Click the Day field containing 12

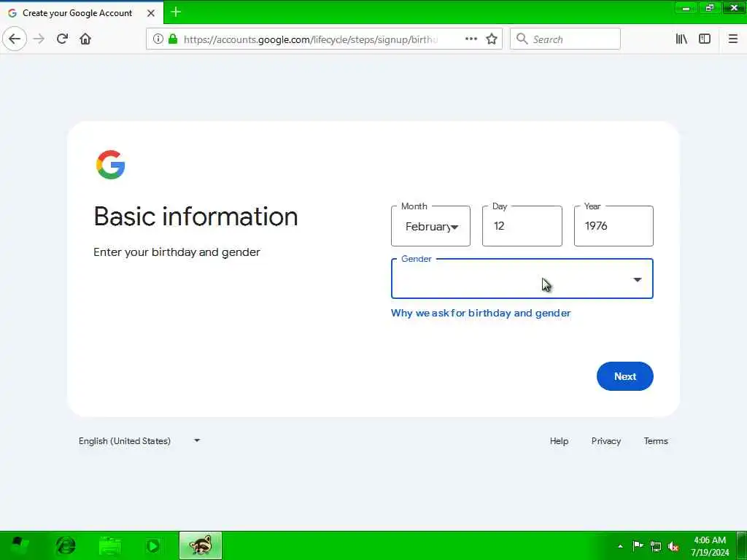coord(522,226)
